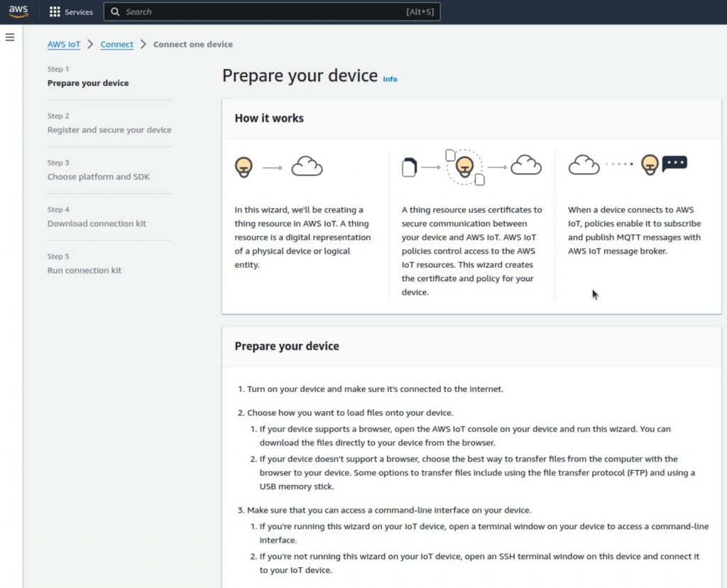
Task: Click the lightbulb device icon in first diagram
Action: coord(244,167)
